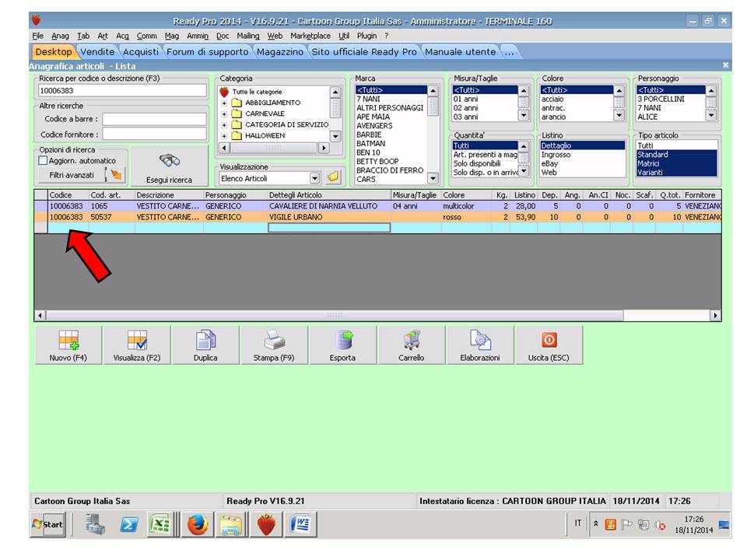
Task: Select ALICE in the Personaggio list
Action: point(647,117)
